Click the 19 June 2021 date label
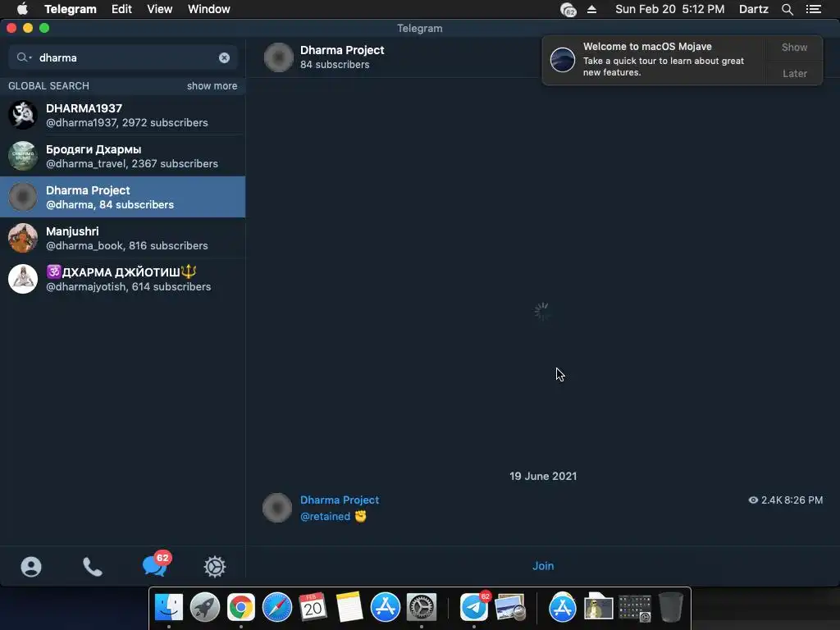840x630 pixels. tap(543, 477)
